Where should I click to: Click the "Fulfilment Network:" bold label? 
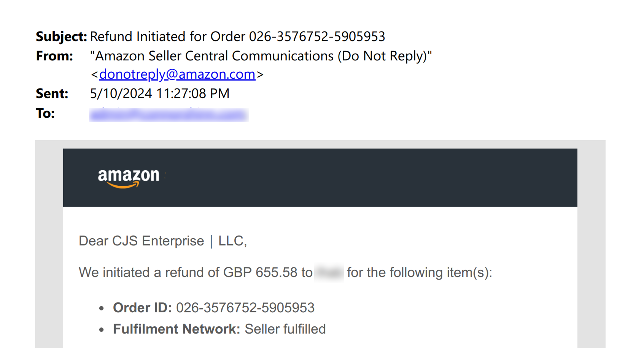coord(176,329)
